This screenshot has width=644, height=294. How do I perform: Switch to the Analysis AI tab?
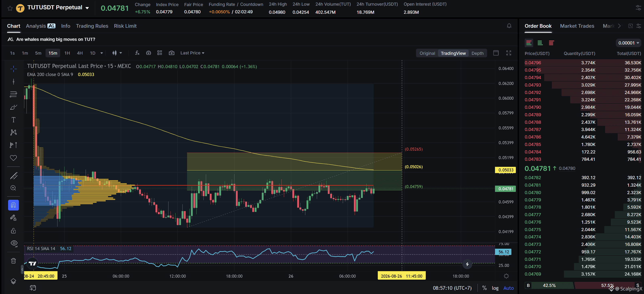pyautogui.click(x=40, y=26)
